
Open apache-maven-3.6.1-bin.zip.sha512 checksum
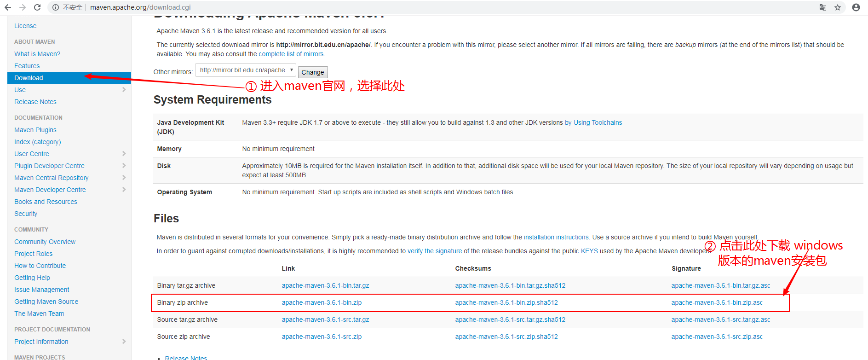click(x=506, y=302)
